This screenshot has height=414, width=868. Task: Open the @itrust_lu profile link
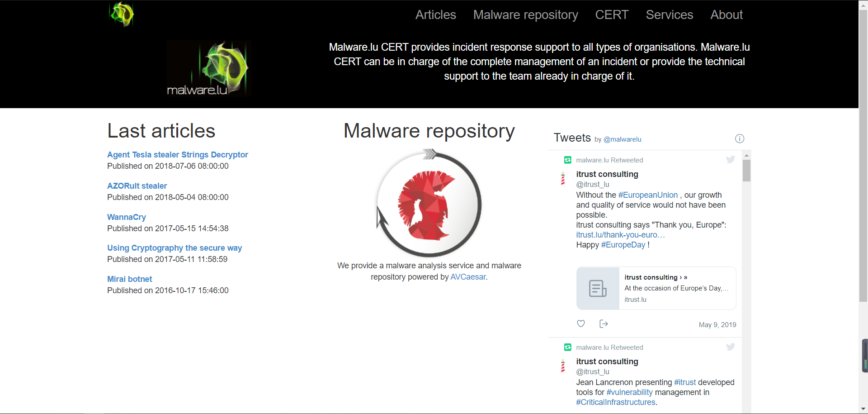[593, 184]
